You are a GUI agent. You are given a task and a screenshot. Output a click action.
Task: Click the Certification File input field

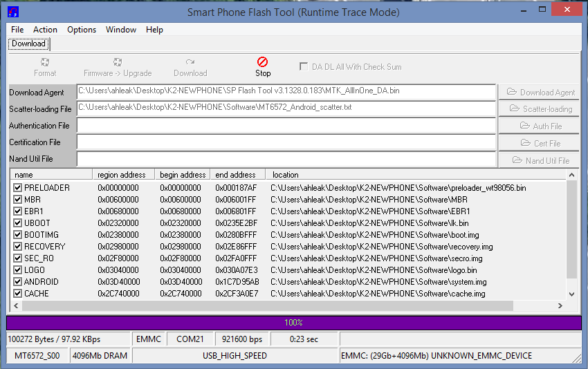[x=286, y=142]
